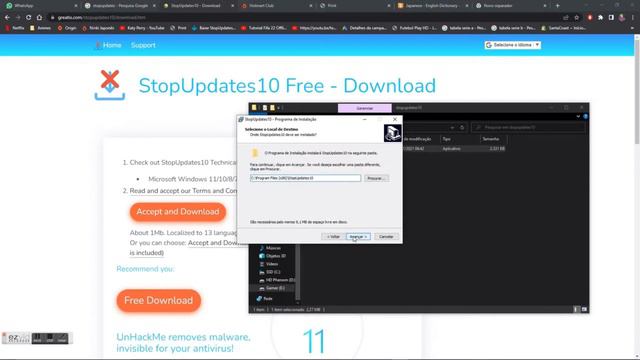Open the Gerenciar tab in File Explorer

point(364,108)
